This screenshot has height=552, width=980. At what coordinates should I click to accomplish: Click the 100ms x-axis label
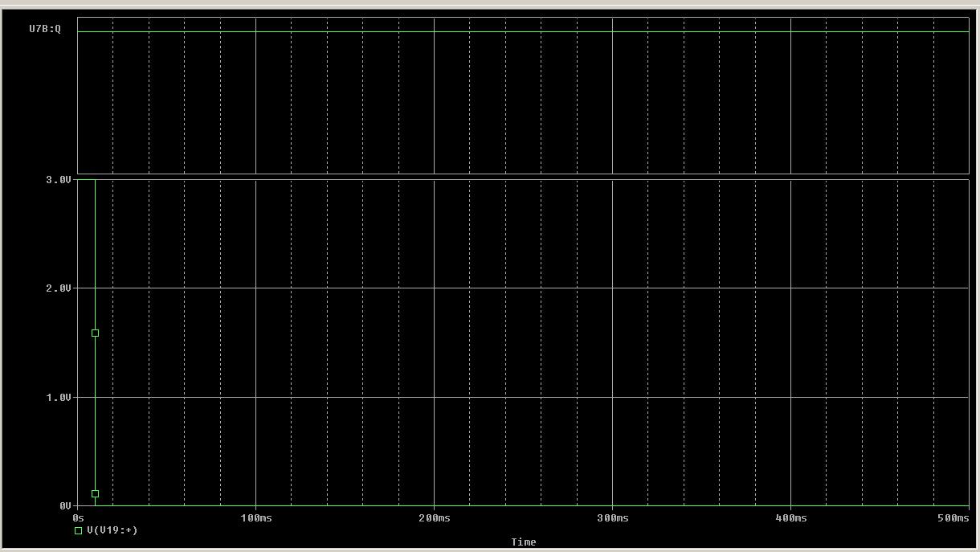pos(256,518)
